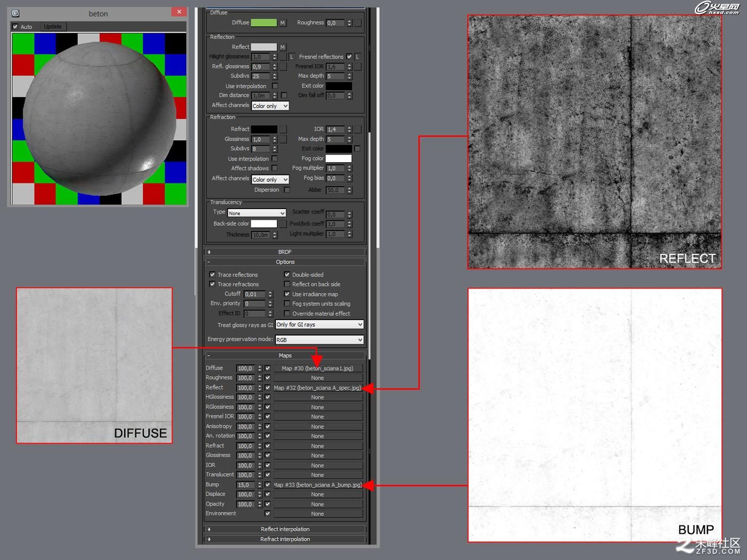747x560 pixels.
Task: Click the Refl. glossiness value field
Action: [x=261, y=67]
